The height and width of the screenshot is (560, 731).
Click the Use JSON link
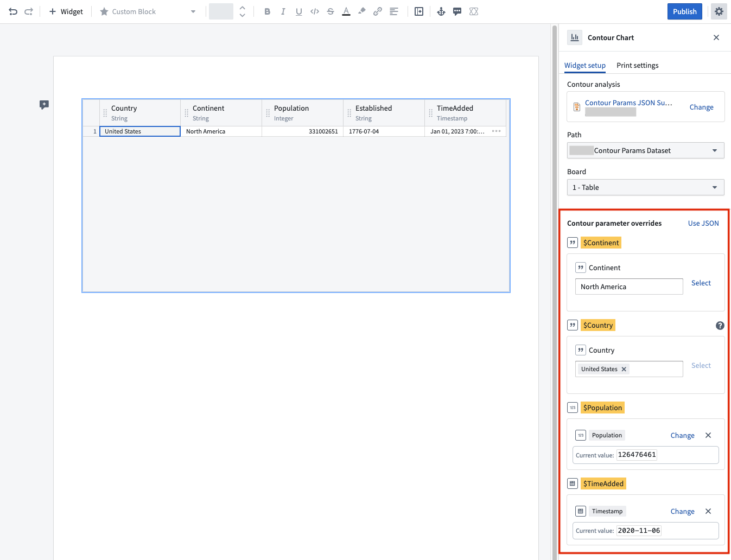(x=703, y=223)
